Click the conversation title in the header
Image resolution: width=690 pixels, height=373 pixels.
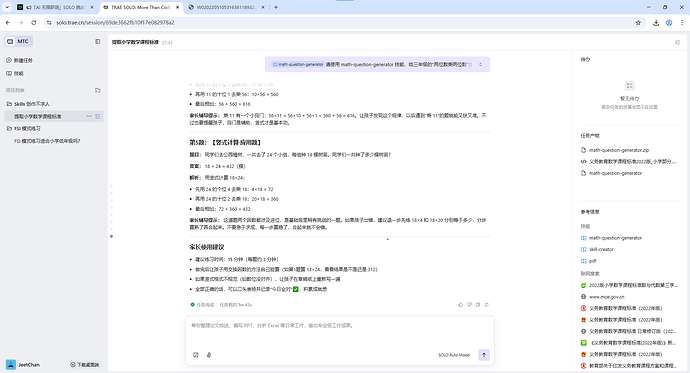(x=135, y=42)
